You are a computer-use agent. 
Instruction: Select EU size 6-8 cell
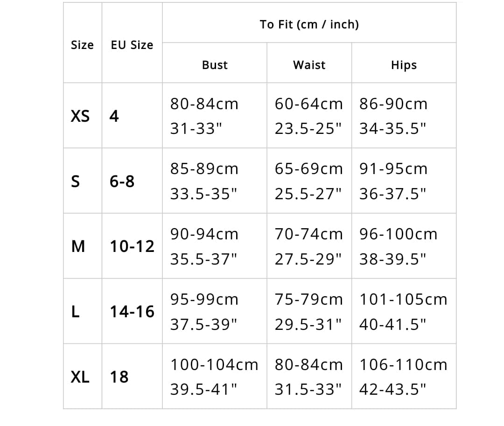coord(122,181)
